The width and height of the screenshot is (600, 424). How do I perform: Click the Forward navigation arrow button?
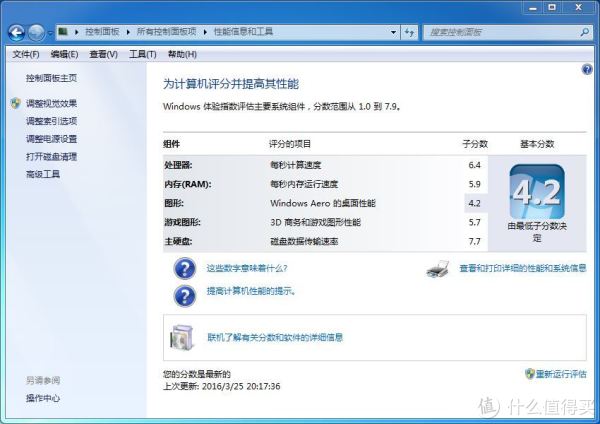coord(37,32)
